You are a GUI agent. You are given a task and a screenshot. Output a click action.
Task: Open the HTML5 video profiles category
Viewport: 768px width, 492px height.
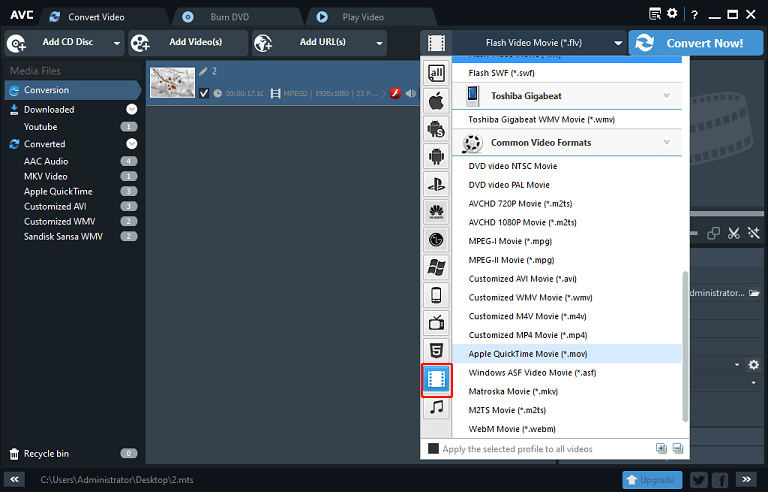(436, 350)
